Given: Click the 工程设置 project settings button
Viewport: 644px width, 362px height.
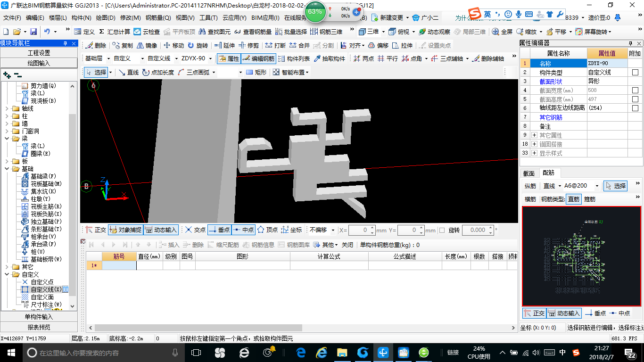Looking at the screenshot, I should pos(39,53).
